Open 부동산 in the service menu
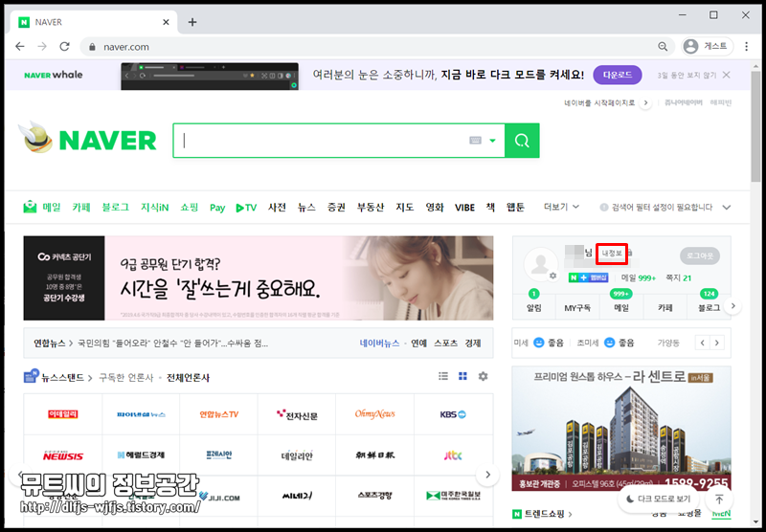The image size is (766, 532). pos(371,208)
